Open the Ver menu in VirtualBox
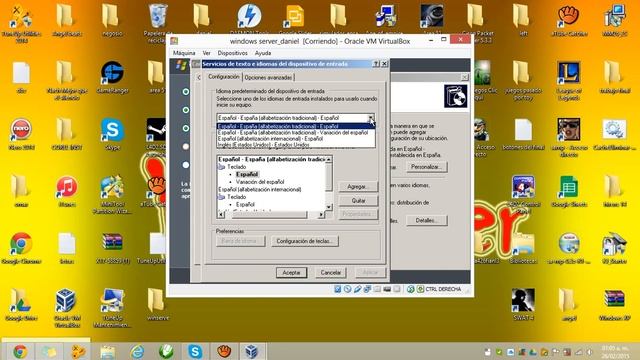 pyautogui.click(x=207, y=53)
